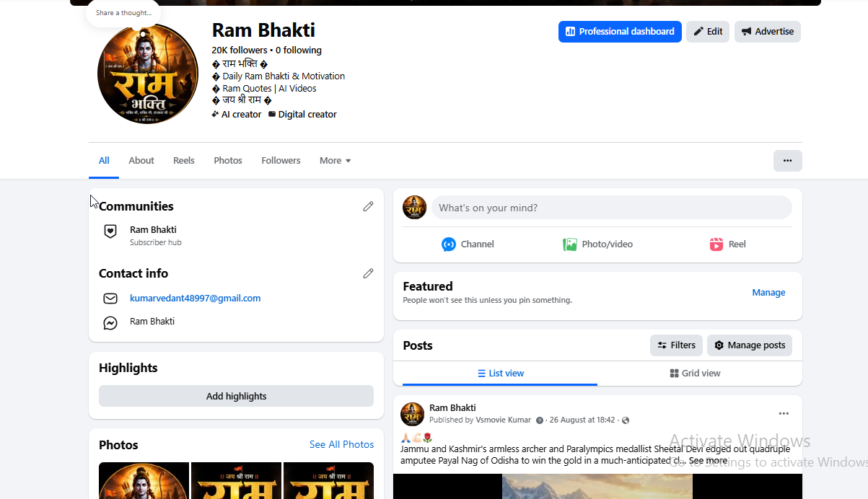Select List view tab
The height and width of the screenshot is (499, 868).
pyautogui.click(x=501, y=374)
